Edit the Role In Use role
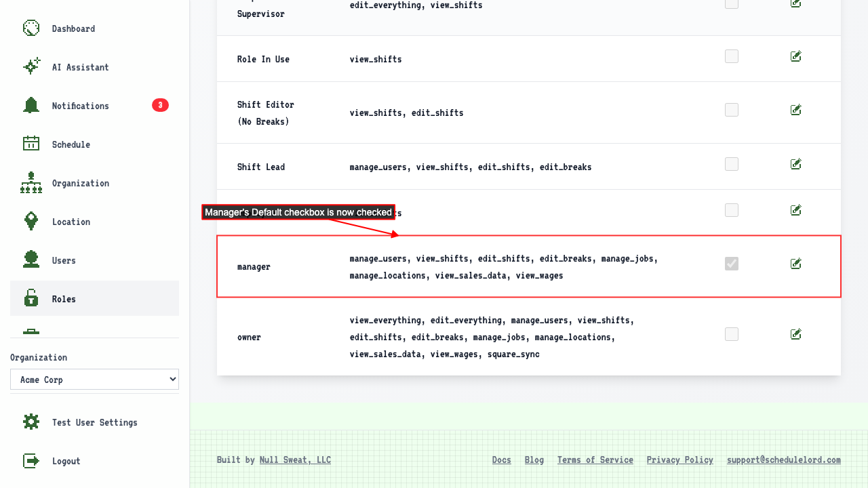 (796, 56)
